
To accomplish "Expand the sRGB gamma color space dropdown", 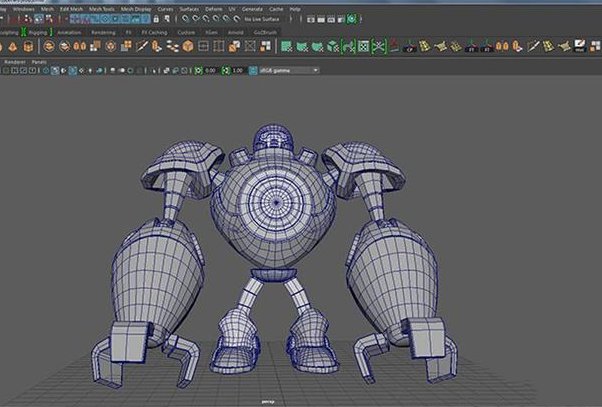I will [287, 70].
